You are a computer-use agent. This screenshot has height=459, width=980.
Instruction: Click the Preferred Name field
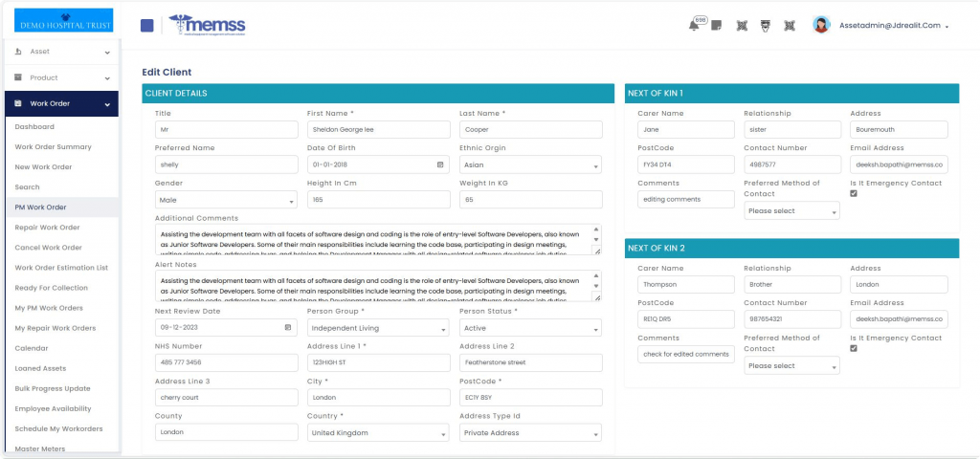pyautogui.click(x=226, y=164)
